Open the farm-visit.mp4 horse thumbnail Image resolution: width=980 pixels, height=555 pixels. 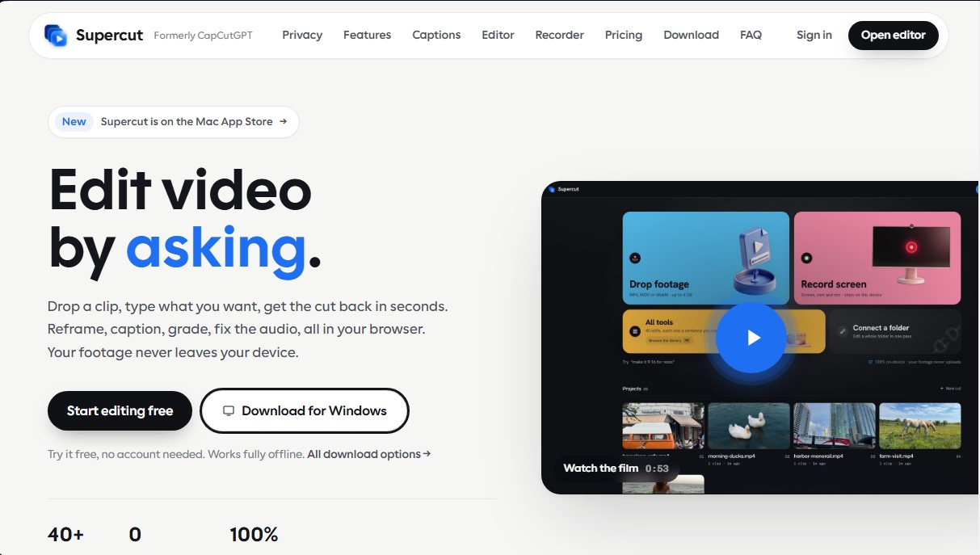(920, 426)
